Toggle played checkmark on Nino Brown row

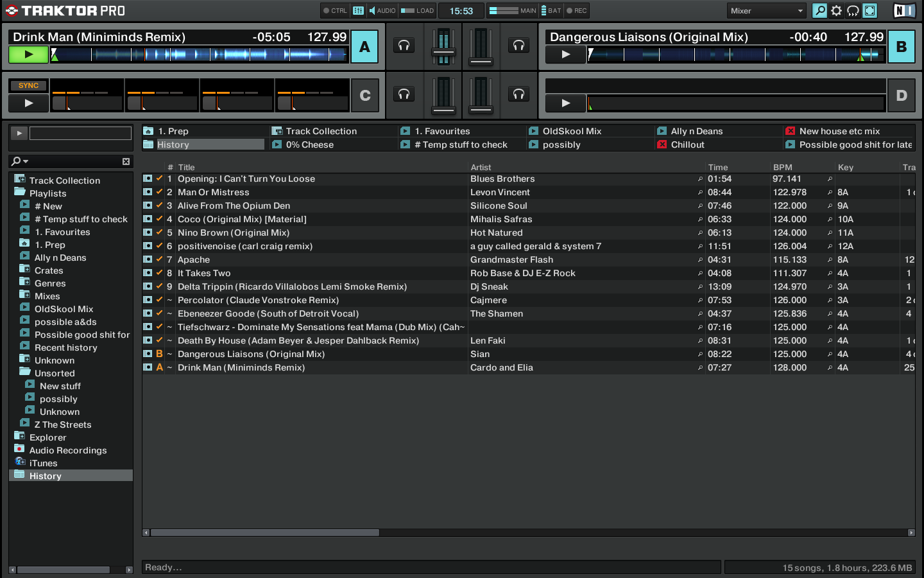point(159,232)
